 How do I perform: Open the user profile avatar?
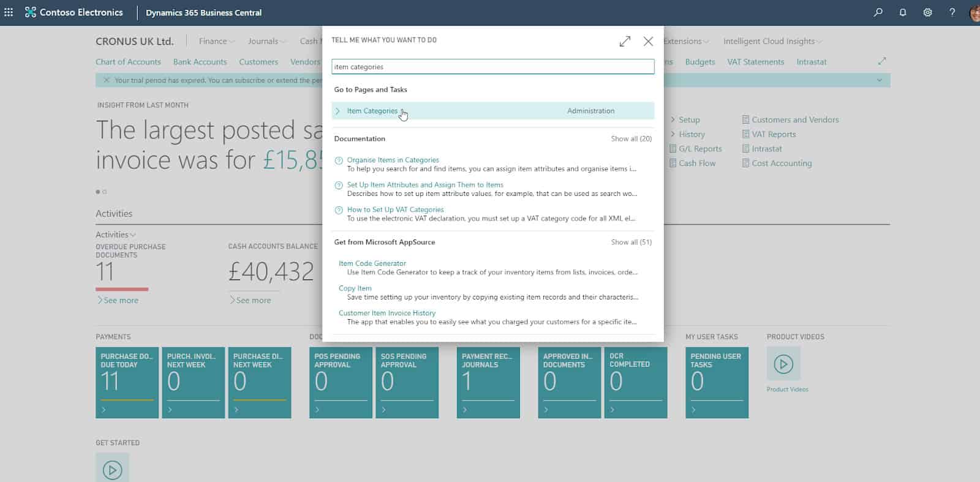(974, 13)
